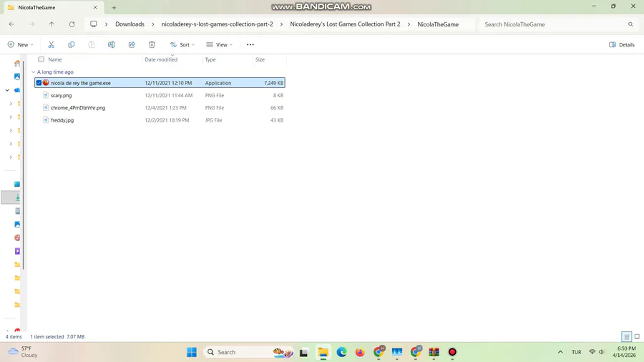Navigate to nicoladerey-s-lost-games-collection-part-2 breadcrumb

217,24
